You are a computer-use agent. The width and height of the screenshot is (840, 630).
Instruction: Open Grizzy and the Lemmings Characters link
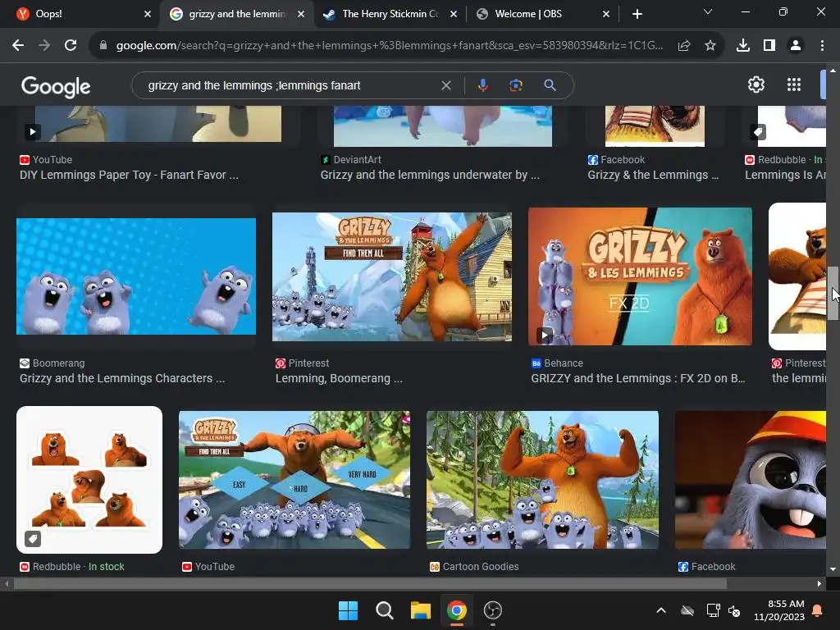(x=122, y=379)
